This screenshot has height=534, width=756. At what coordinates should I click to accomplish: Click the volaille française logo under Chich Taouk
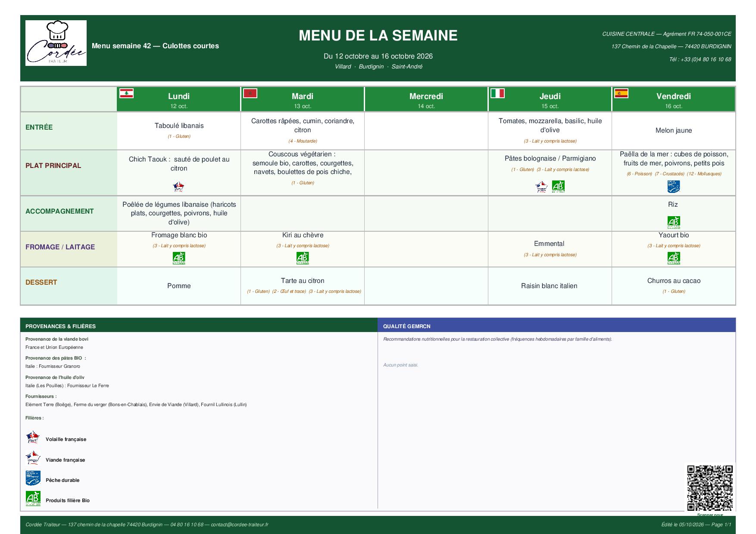[178, 186]
